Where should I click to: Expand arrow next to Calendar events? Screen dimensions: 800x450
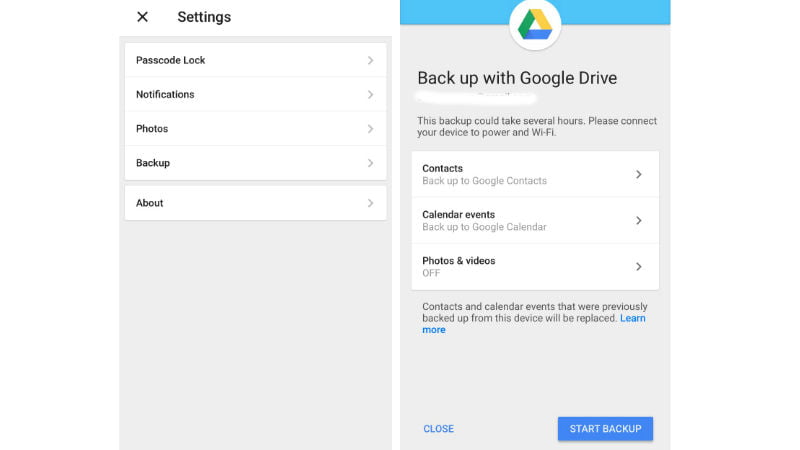[639, 220]
